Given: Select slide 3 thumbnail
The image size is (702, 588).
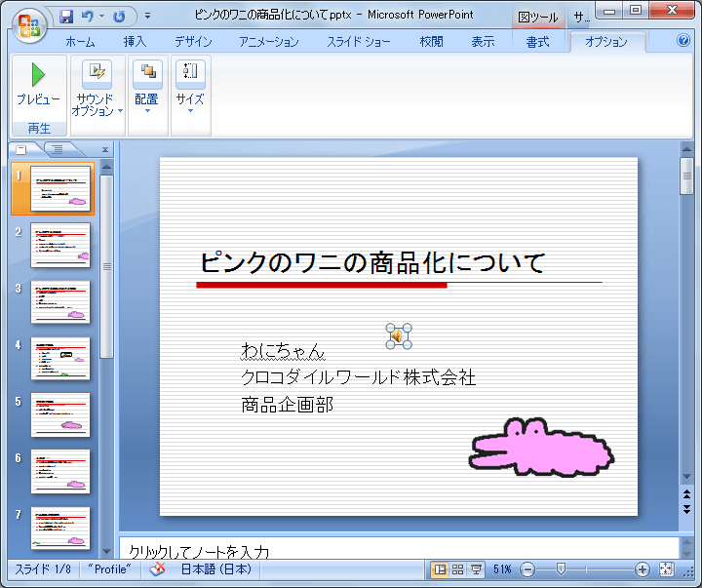Looking at the screenshot, I should 60,302.
